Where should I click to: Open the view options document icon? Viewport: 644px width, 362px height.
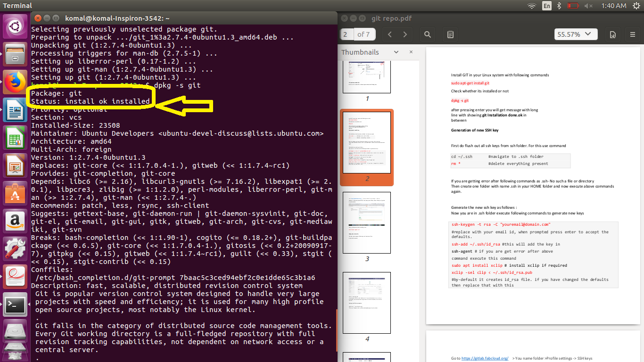[x=612, y=34]
